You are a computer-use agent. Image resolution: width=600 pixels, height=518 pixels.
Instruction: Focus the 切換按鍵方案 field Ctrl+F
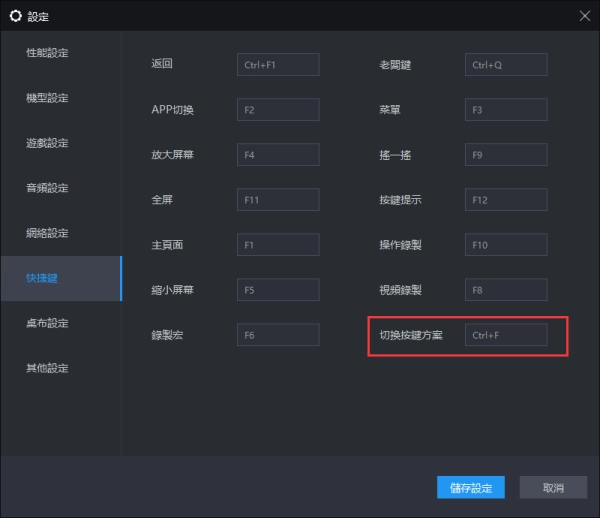click(506, 335)
